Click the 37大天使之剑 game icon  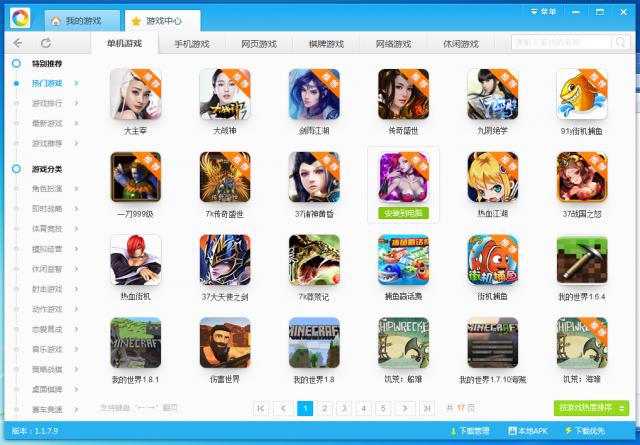coord(225,260)
